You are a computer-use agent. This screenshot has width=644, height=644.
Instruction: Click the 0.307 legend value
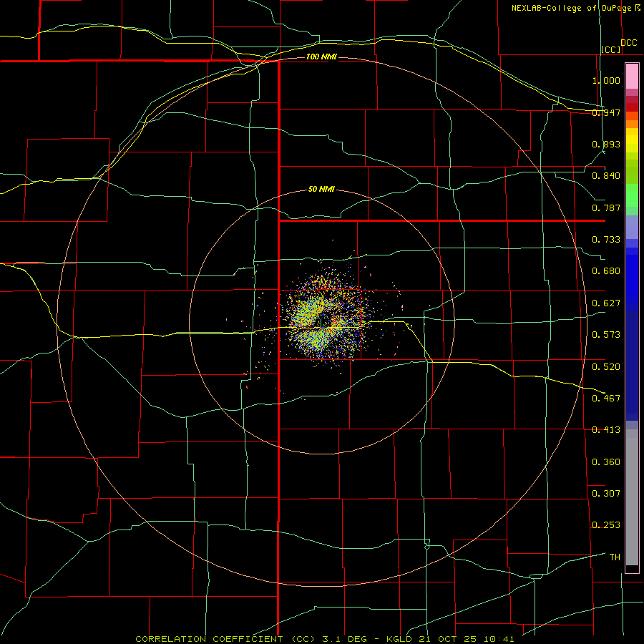[x=606, y=494]
